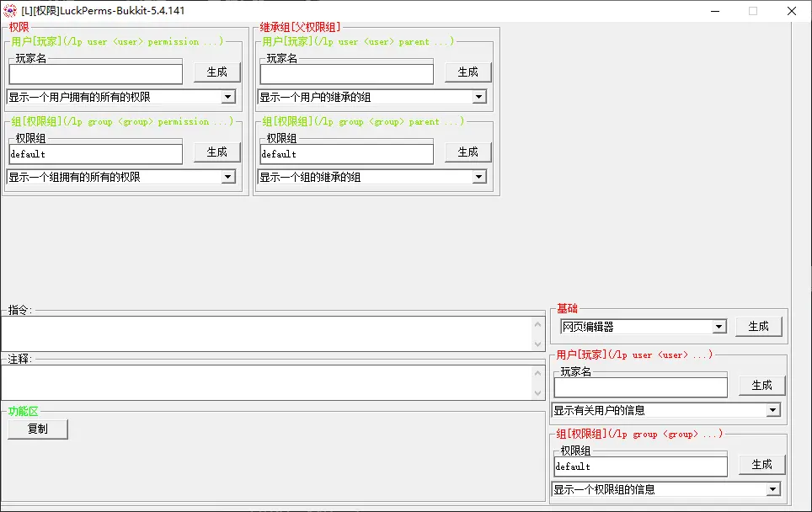Viewport: 812px width, 512px height.
Task: Click 生成 button for user permission section
Action: pos(217,72)
